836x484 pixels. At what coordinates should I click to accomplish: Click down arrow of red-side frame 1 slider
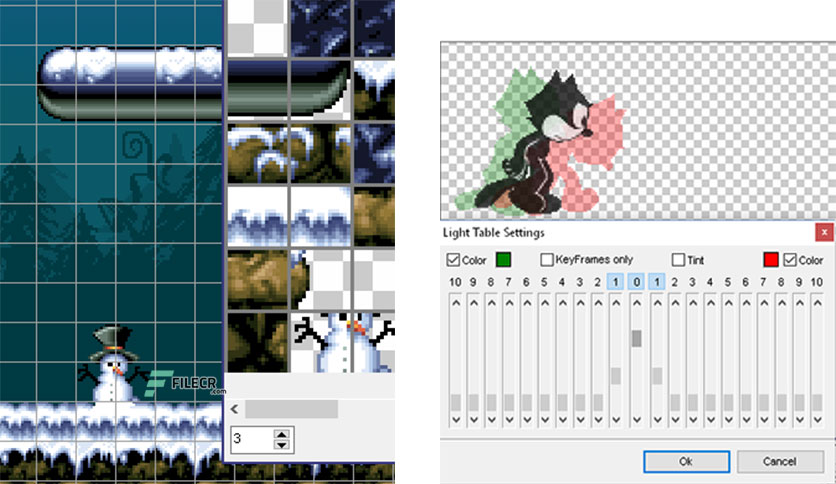tap(657, 420)
